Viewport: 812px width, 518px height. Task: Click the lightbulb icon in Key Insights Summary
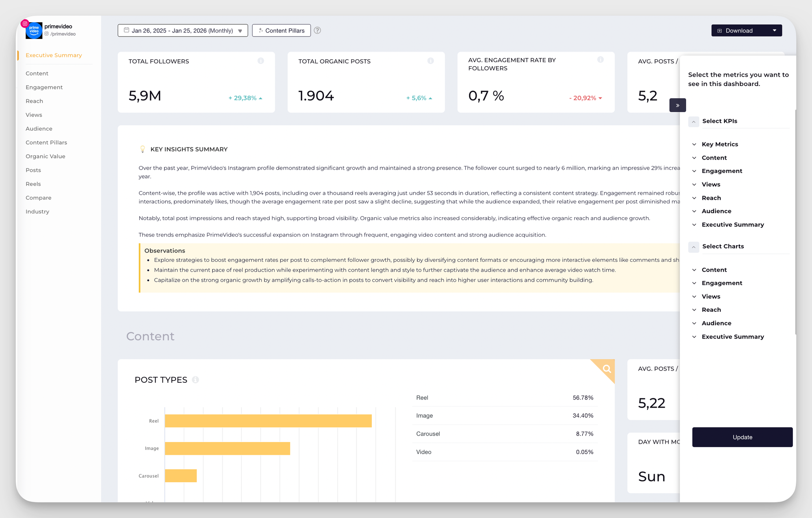tap(143, 149)
